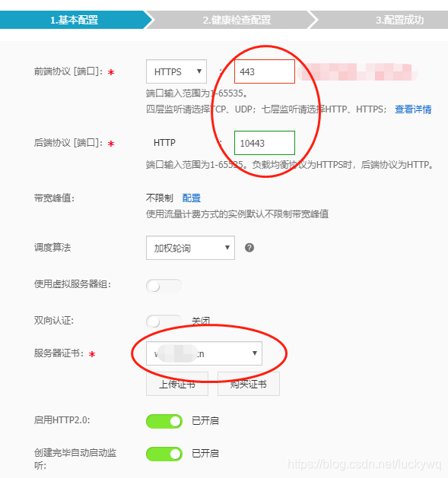This screenshot has width=448, height=478.
Task: Click the 已开启 status next to 创建完毕自动启动监听
Action: 205,454
